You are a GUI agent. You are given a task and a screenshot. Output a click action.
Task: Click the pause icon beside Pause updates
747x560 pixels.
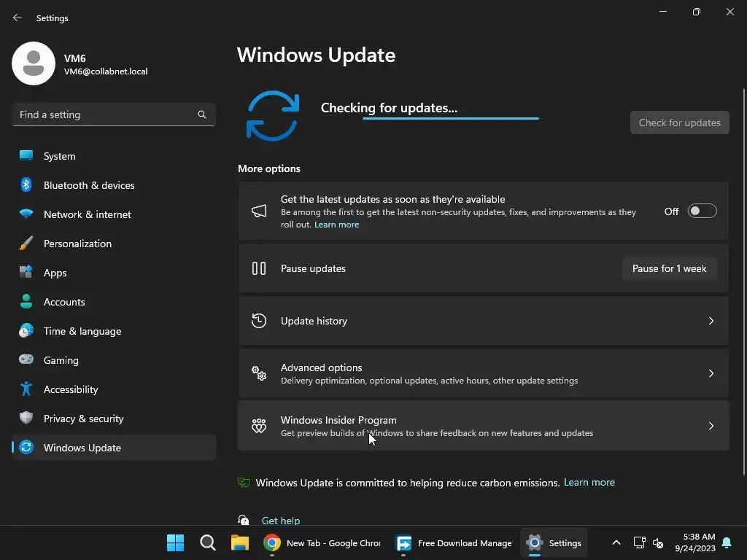pyautogui.click(x=259, y=268)
